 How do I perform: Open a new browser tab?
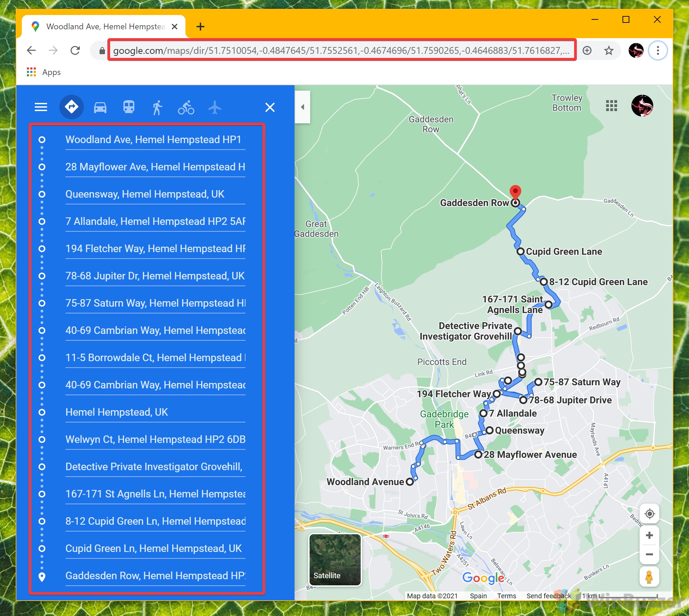point(200,27)
